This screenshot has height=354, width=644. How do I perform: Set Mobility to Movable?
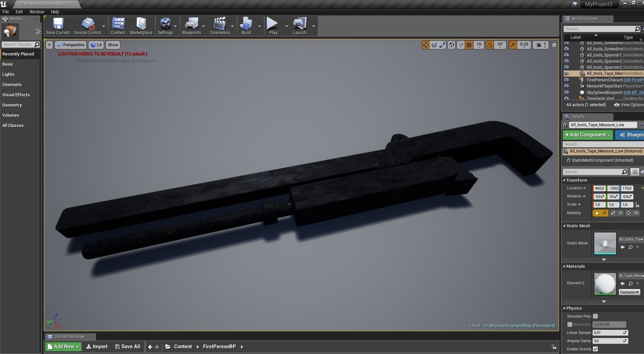click(632, 213)
